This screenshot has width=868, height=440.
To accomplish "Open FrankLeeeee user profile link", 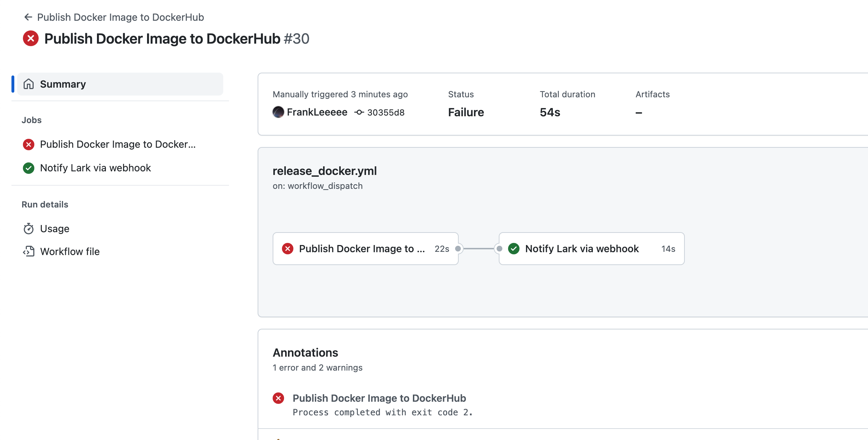I will click(x=317, y=112).
